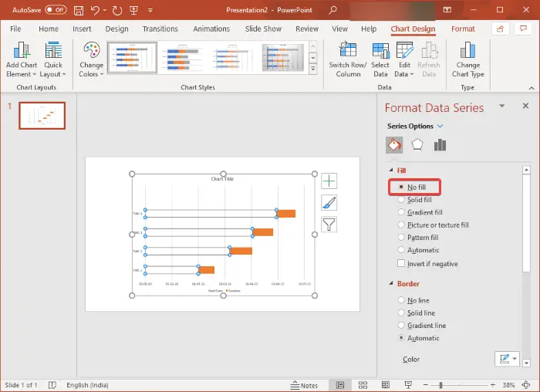
Task: Switch to Normal view icon
Action: (x=340, y=385)
